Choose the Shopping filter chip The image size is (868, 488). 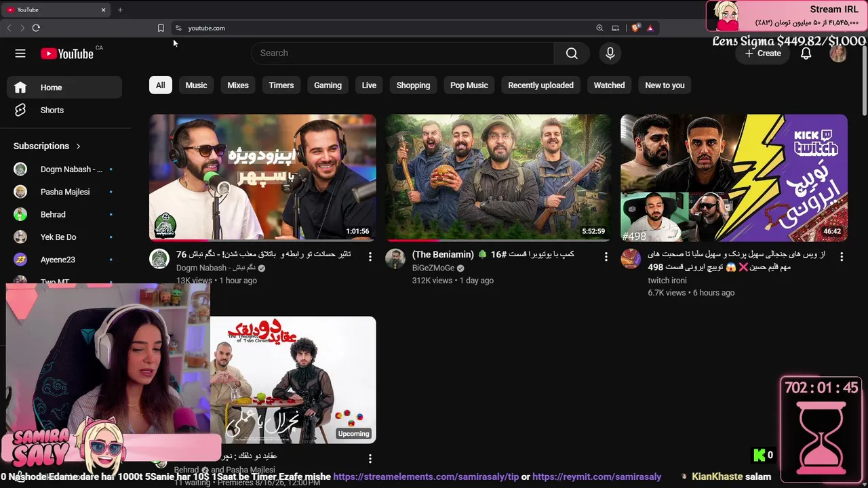(413, 85)
